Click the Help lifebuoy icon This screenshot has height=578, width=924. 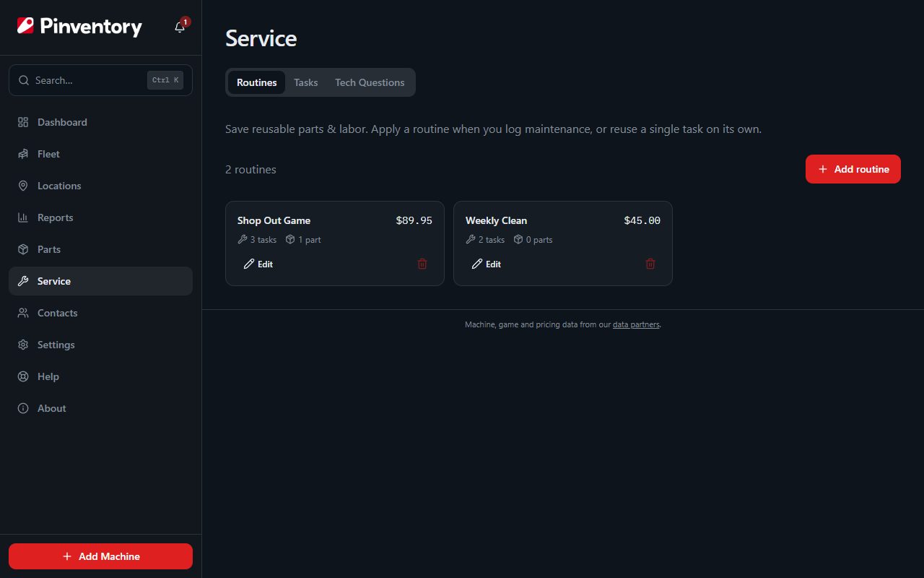[23, 376]
